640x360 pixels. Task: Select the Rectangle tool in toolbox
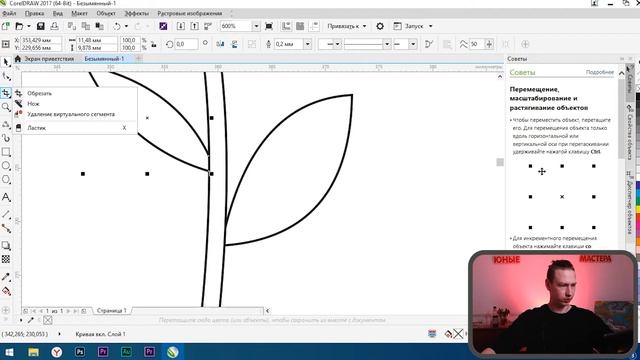click(x=6, y=152)
